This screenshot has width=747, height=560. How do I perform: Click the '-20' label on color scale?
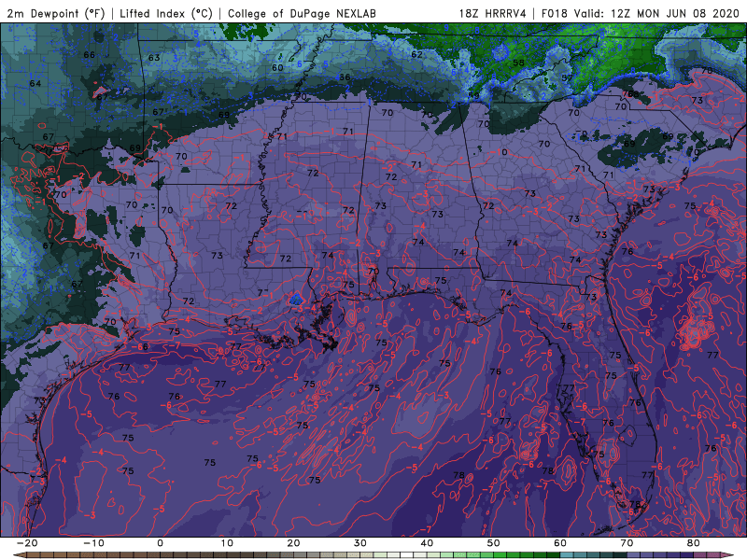click(x=27, y=543)
